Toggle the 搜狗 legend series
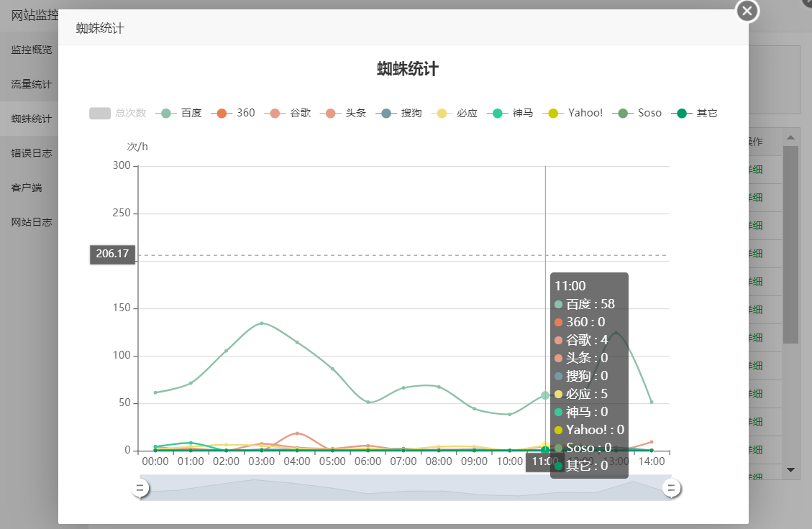812x529 pixels. click(x=398, y=113)
